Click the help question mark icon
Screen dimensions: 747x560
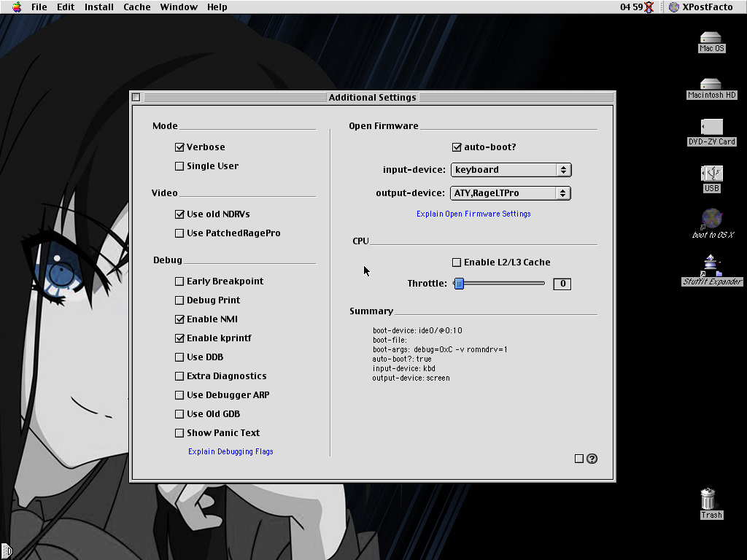click(592, 459)
